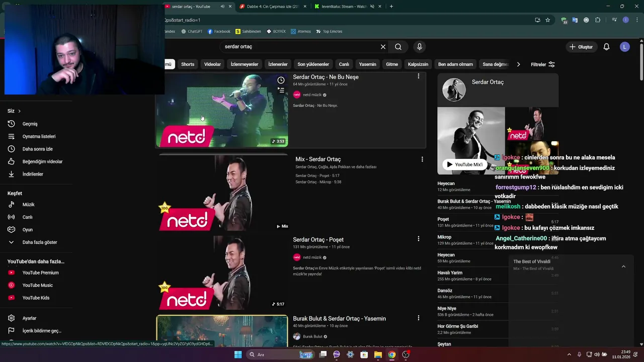Viewport: 644px width, 362px height.
Task: Open the Filtreler filter menu
Action: 543,64
